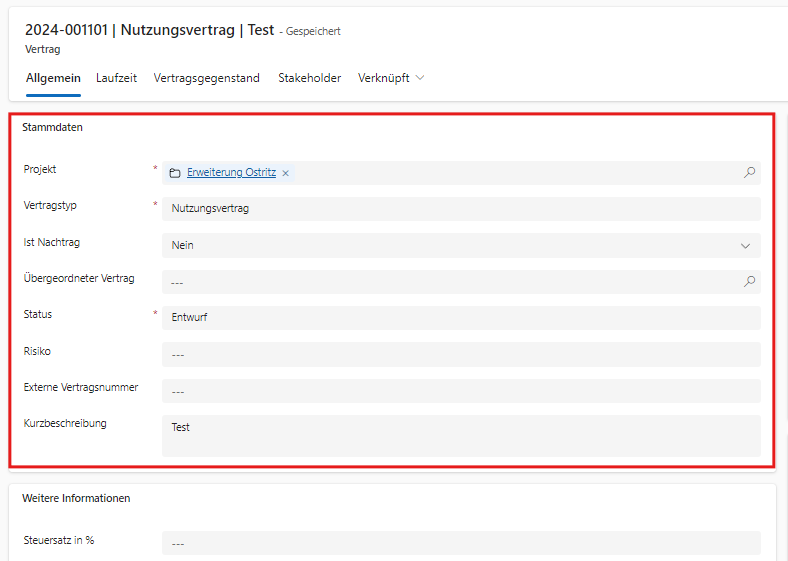Expand the Ist Nachtrag dropdown
The width and height of the screenshot is (788, 561).
click(x=745, y=245)
